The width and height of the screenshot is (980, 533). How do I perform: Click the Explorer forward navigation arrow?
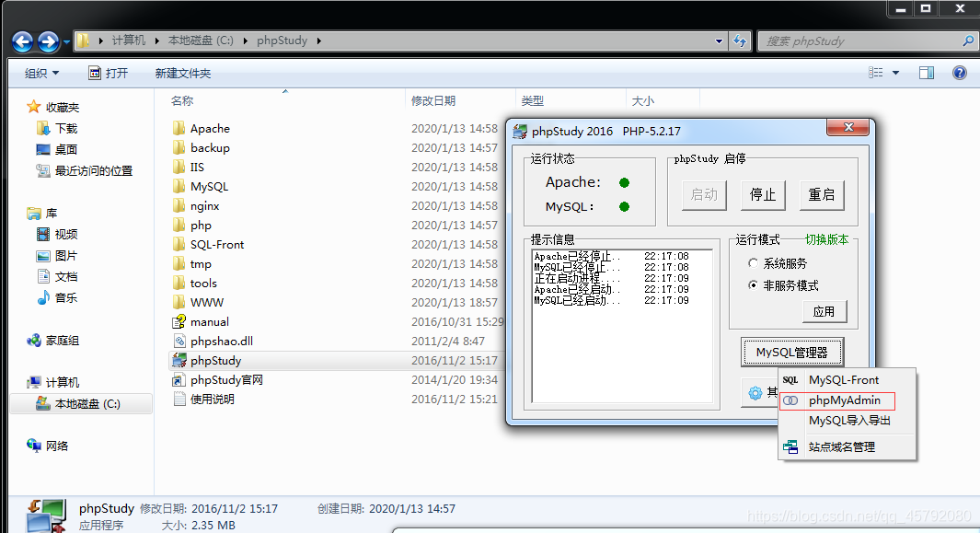49,41
